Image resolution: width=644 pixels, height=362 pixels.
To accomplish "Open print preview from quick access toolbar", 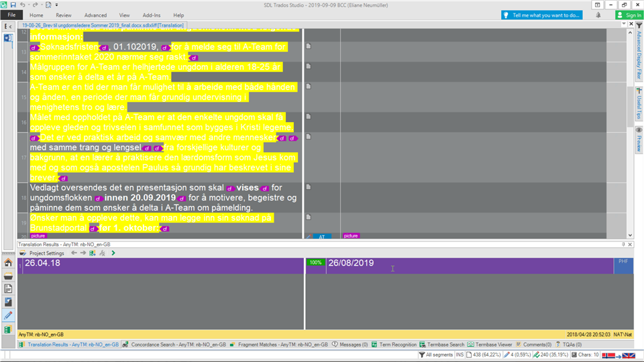I will 48,5.
